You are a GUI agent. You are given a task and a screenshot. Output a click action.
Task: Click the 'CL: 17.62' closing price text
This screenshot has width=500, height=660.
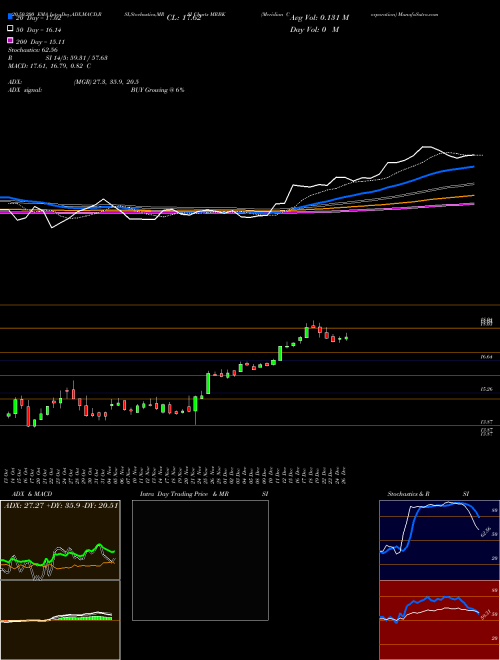coord(184,18)
